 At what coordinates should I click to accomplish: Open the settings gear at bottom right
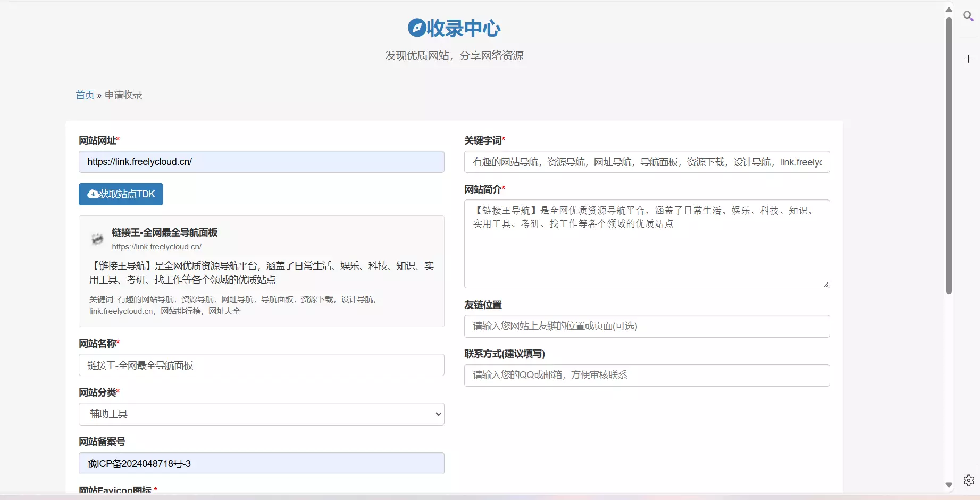click(x=968, y=480)
